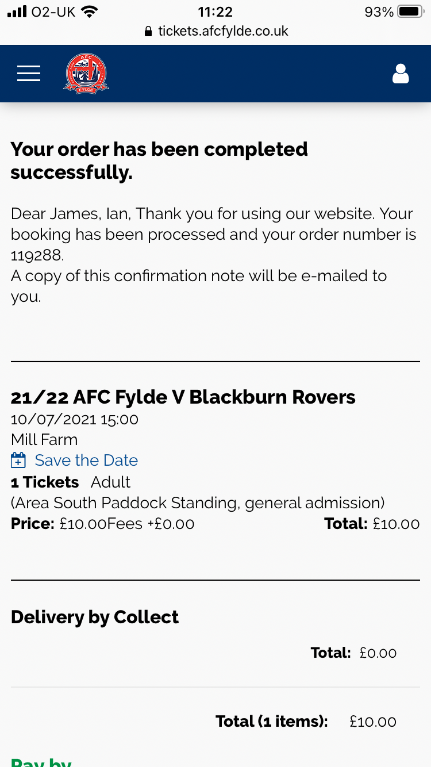431x767 pixels.
Task: Tap the Wi-Fi signal icon
Action: click(89, 11)
